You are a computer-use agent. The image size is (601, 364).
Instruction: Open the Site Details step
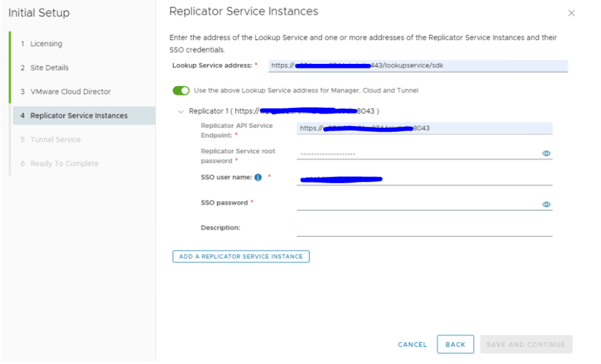tap(49, 68)
